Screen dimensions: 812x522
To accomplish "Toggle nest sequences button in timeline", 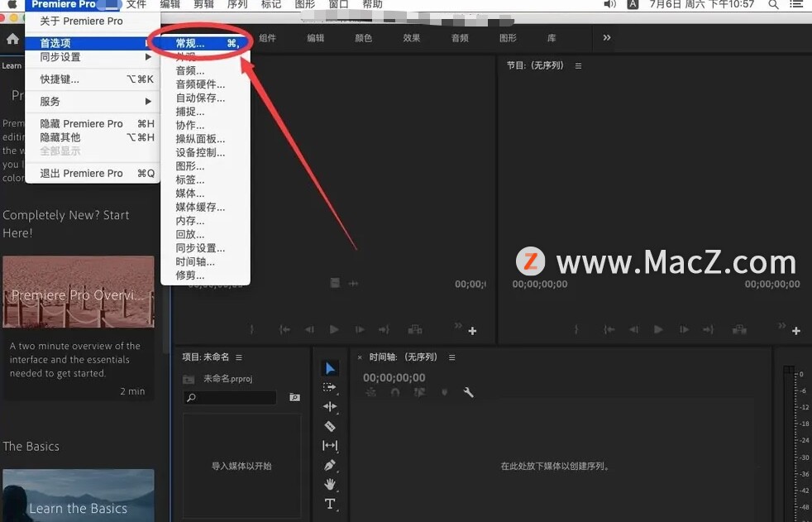I will pos(370,393).
